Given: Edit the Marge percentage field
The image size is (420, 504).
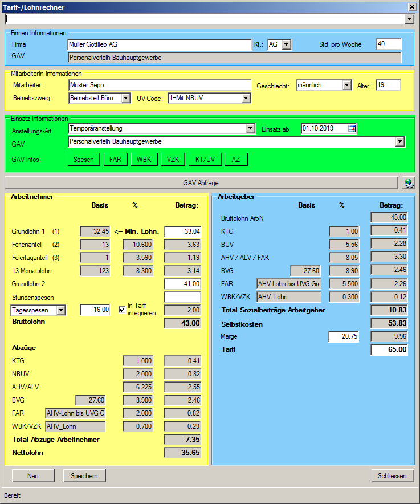Looking at the screenshot, I should pos(344,336).
